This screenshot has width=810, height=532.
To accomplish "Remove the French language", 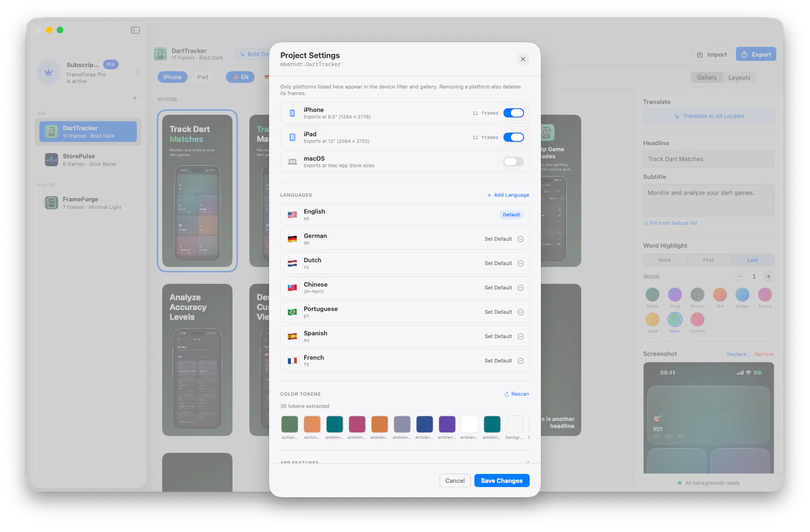I will tap(520, 361).
